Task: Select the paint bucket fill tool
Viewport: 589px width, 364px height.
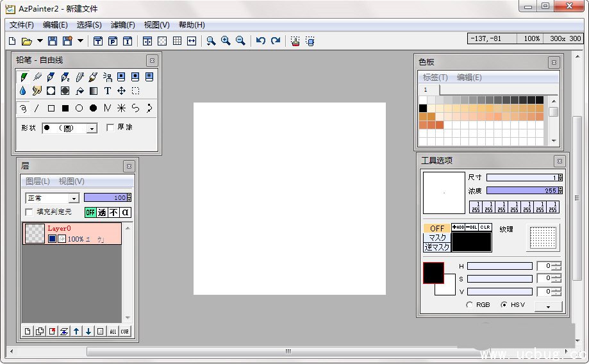Action: tap(79, 91)
